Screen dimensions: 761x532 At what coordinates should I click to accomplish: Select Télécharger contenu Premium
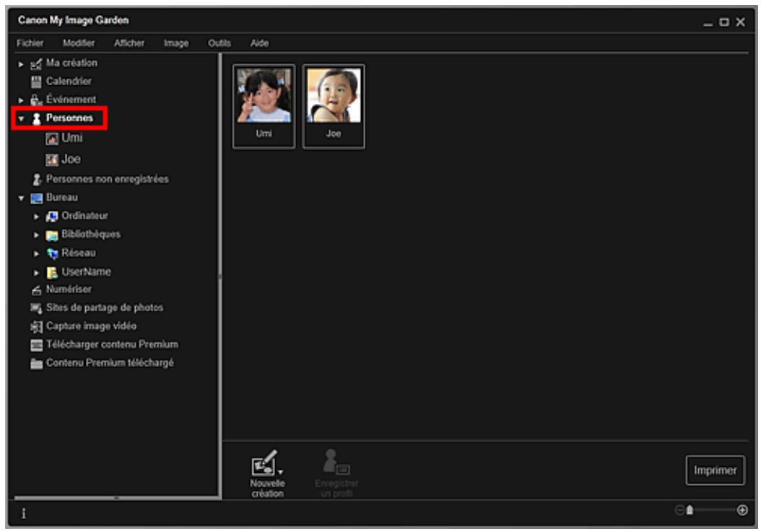click(x=111, y=344)
